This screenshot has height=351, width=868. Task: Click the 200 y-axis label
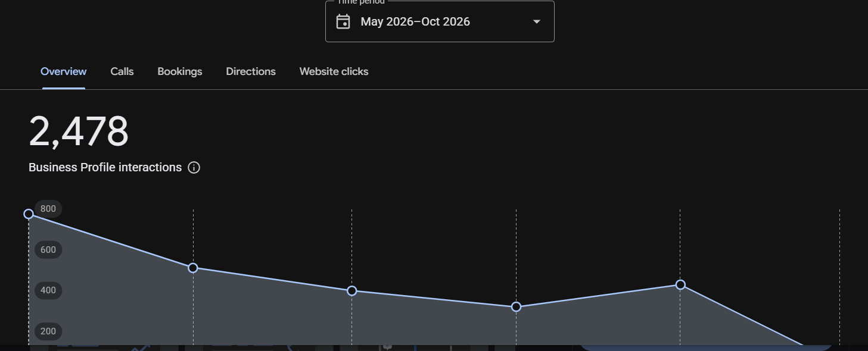pyautogui.click(x=48, y=332)
